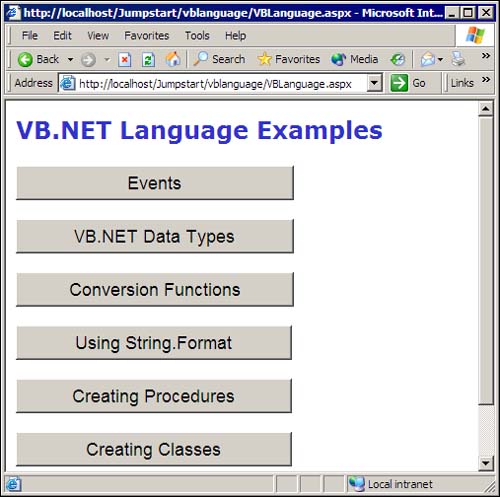Stop page loading with red X icon
Image resolution: width=500 pixels, height=497 pixels.
click(x=125, y=60)
